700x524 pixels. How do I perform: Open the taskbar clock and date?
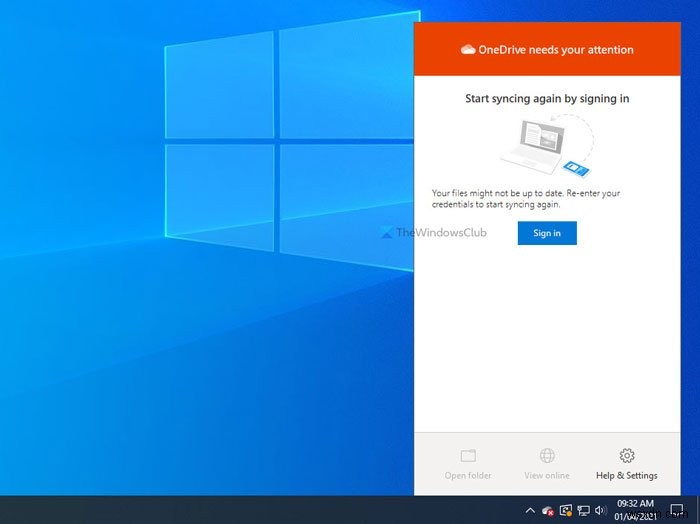635,510
